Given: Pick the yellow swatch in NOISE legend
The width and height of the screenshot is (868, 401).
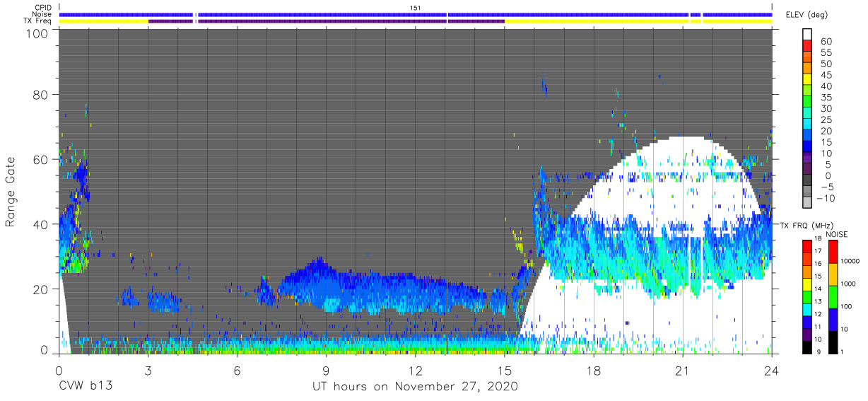Looking at the screenshot, I should 832,274.
